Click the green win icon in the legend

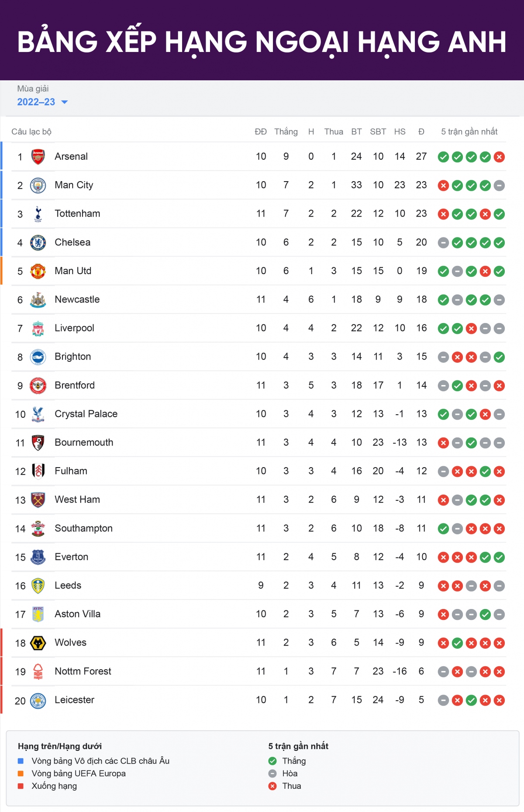point(272,761)
